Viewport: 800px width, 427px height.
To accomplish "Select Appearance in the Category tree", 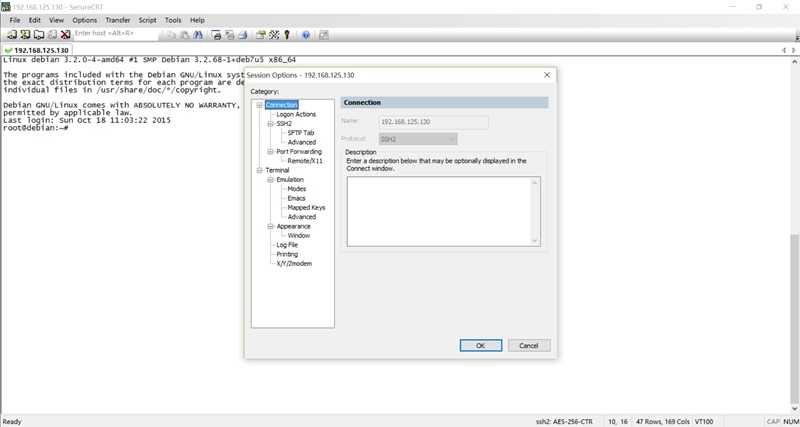I will [293, 226].
